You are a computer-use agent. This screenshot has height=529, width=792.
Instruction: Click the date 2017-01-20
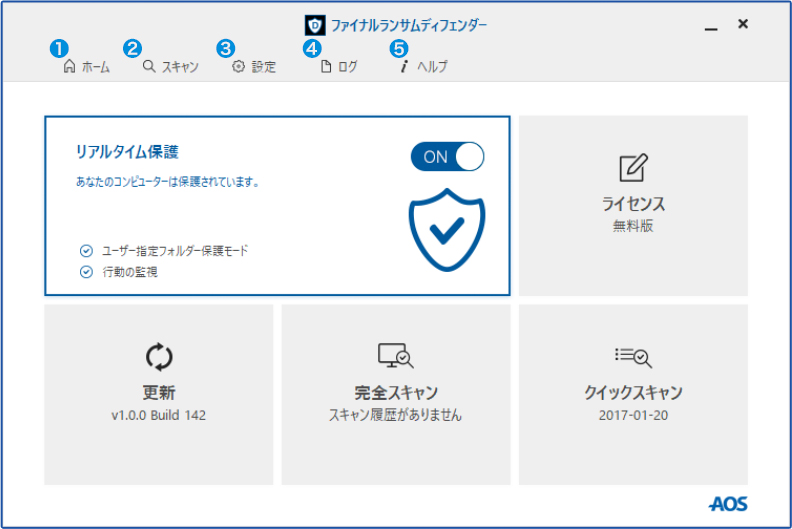pos(633,415)
